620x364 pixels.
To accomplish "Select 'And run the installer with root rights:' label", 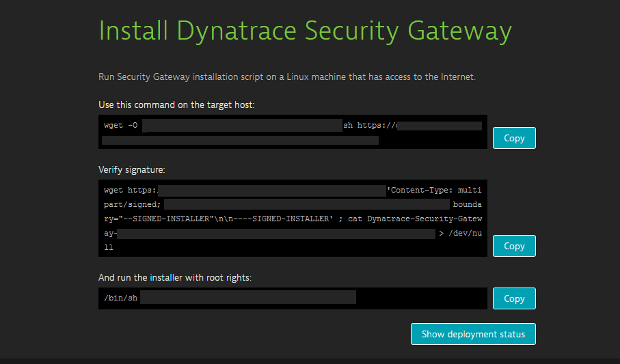I will (x=175, y=277).
